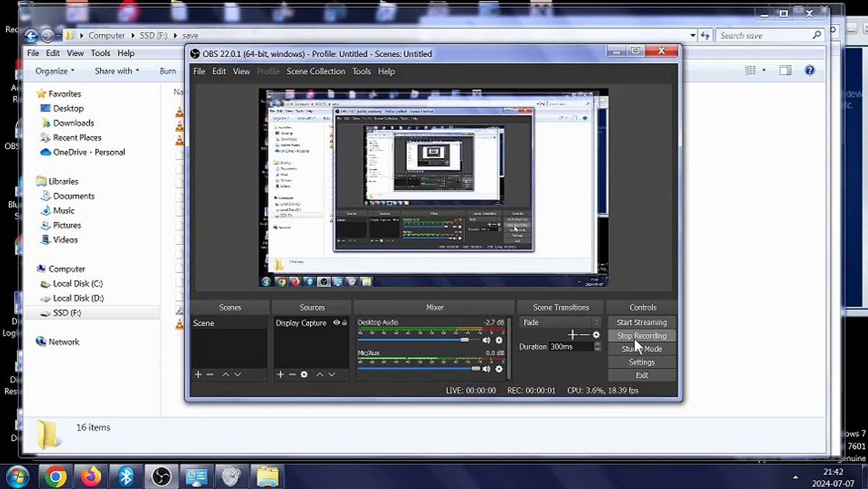The width and height of the screenshot is (868, 489).
Task: Remove scene transition with minus icon
Action: point(584,335)
